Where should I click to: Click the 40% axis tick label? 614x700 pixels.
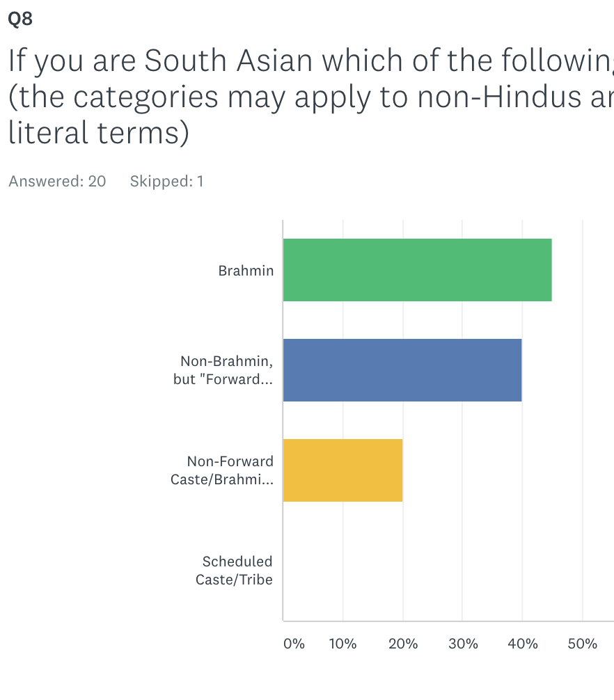[x=523, y=644]
